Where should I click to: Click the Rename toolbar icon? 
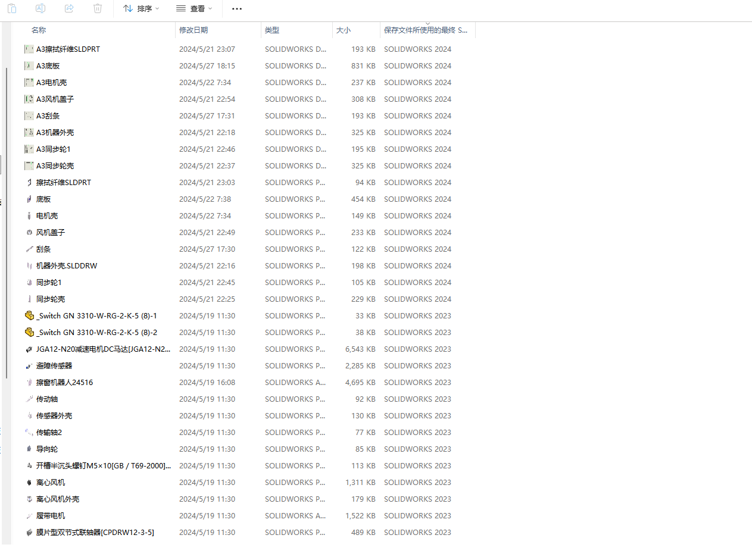click(x=40, y=8)
